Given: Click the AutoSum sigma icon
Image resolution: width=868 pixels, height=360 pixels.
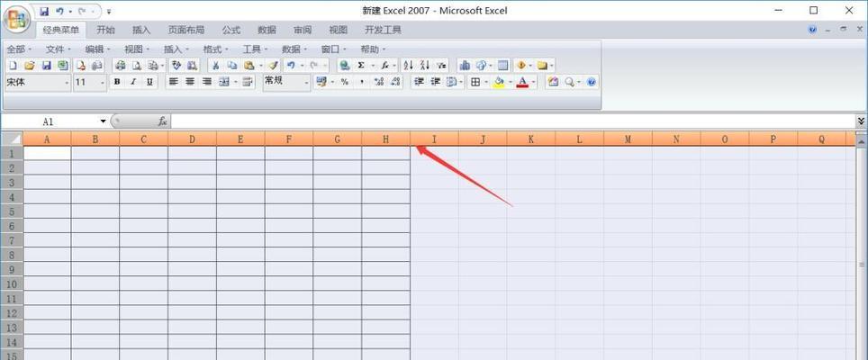Looking at the screenshot, I should (361, 66).
